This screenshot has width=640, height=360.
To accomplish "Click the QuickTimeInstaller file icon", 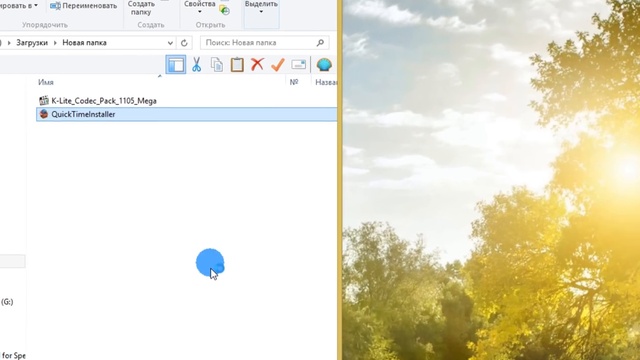I will click(x=44, y=114).
